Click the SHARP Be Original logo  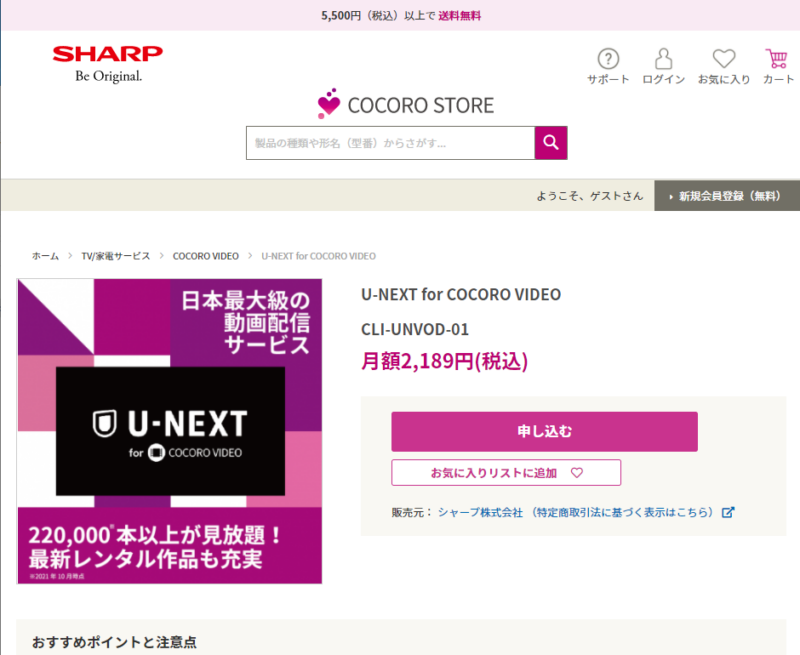(107, 63)
